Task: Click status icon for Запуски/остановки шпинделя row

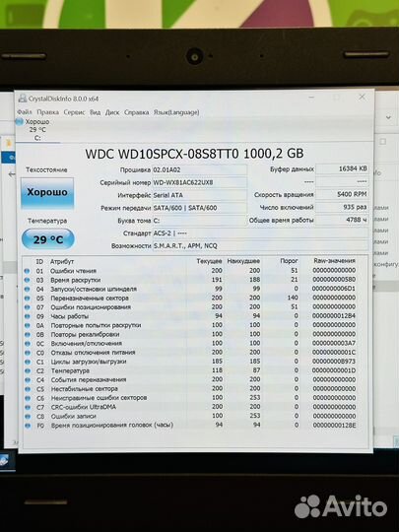Action: [x=28, y=289]
